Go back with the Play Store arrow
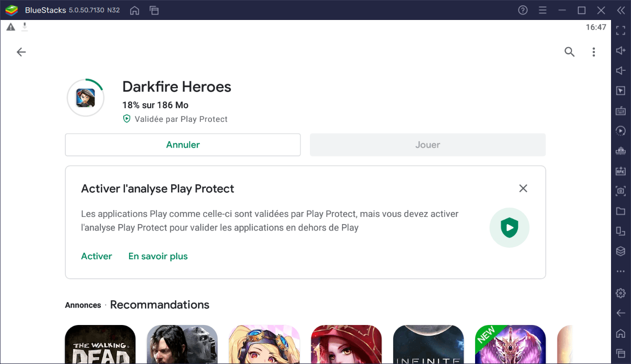The height and width of the screenshot is (364, 631). click(21, 52)
